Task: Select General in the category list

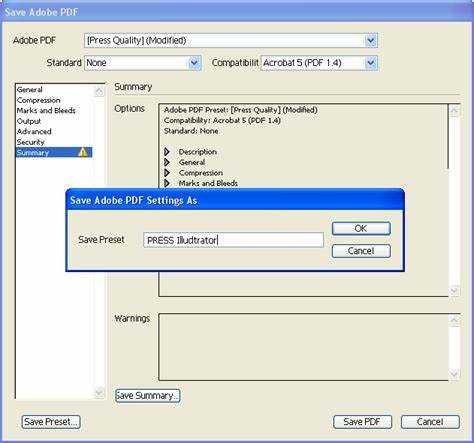Action: tap(30, 90)
